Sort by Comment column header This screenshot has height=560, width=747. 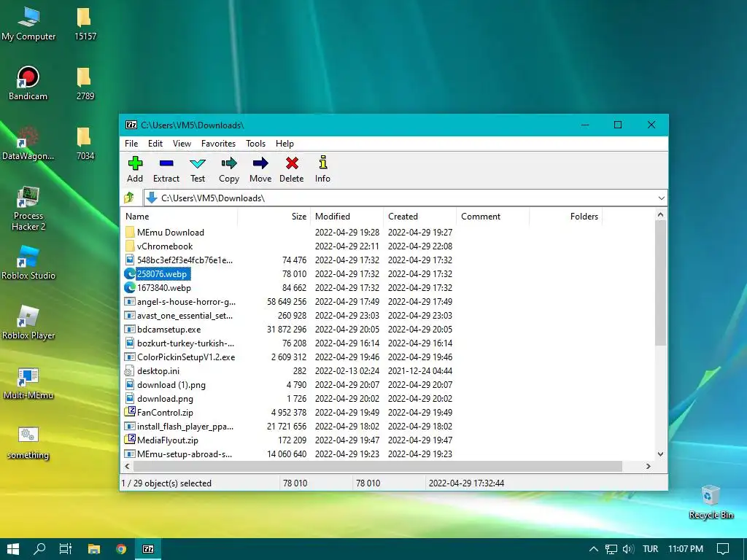coord(492,216)
